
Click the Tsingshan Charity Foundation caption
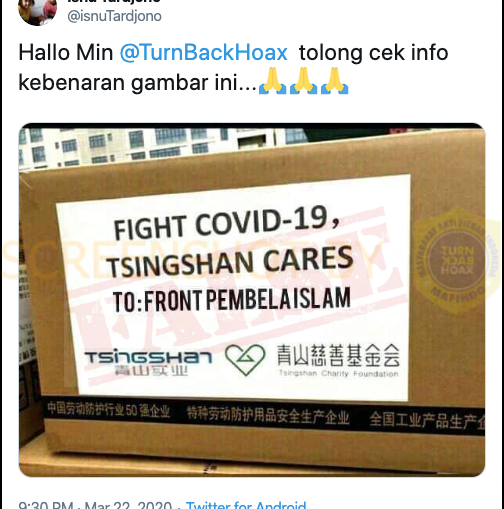(x=339, y=374)
